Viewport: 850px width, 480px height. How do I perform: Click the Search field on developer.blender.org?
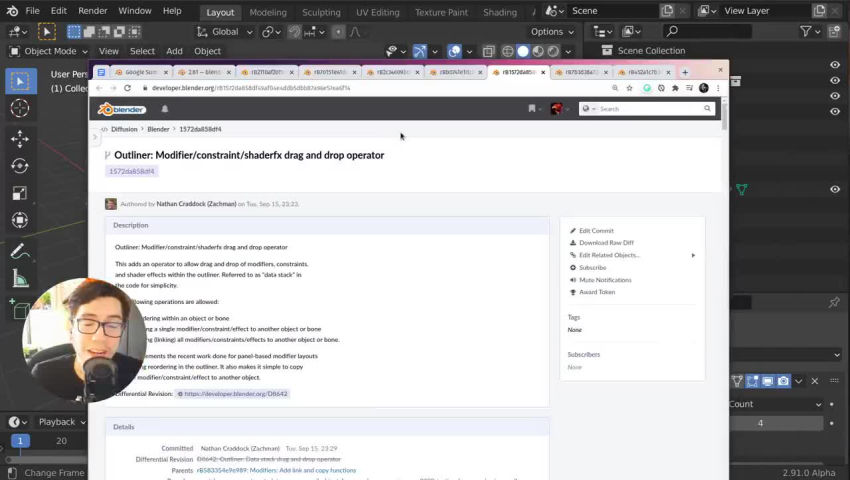pyautogui.click(x=647, y=109)
